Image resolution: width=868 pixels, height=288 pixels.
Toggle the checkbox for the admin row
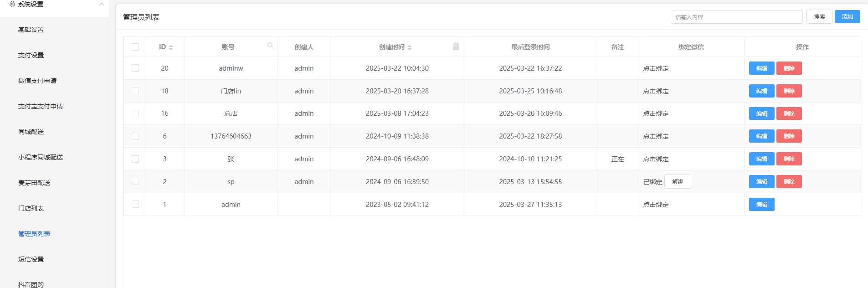[x=135, y=204]
